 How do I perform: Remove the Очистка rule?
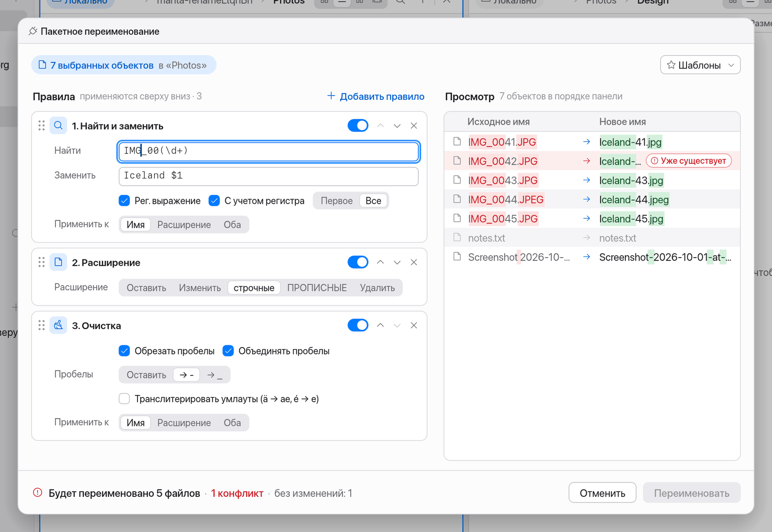[414, 326]
